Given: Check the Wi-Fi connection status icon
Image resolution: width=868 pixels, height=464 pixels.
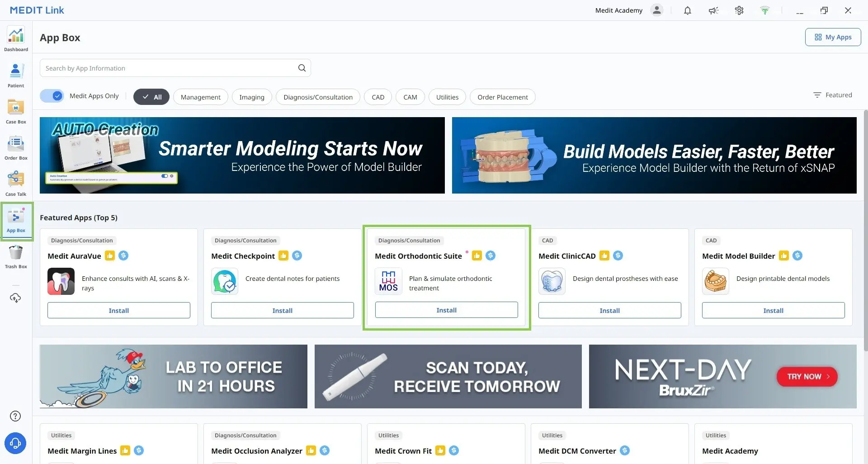Looking at the screenshot, I should pyautogui.click(x=765, y=10).
